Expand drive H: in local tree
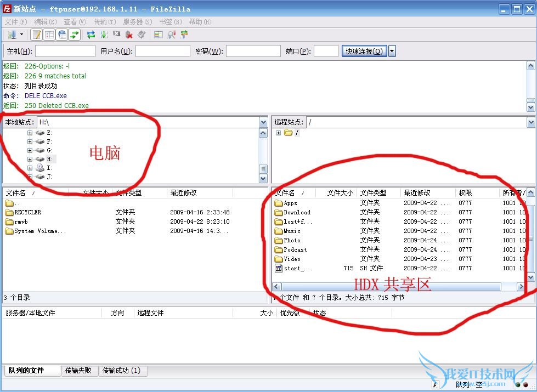Screen dimensions: 537x392 [x=30, y=159]
